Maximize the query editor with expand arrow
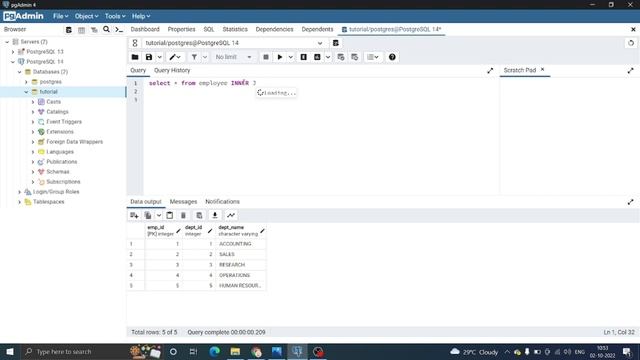640x360 pixels. click(x=490, y=71)
